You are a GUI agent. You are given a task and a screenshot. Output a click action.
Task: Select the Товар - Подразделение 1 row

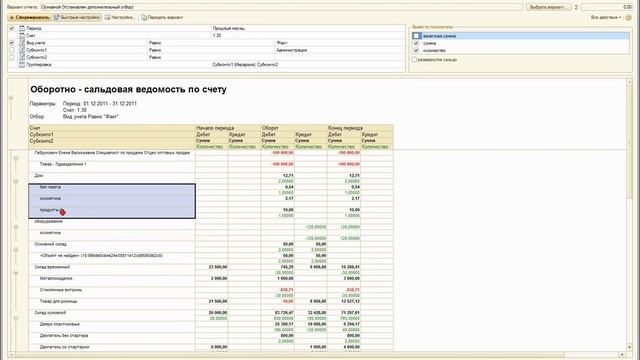(x=63, y=164)
